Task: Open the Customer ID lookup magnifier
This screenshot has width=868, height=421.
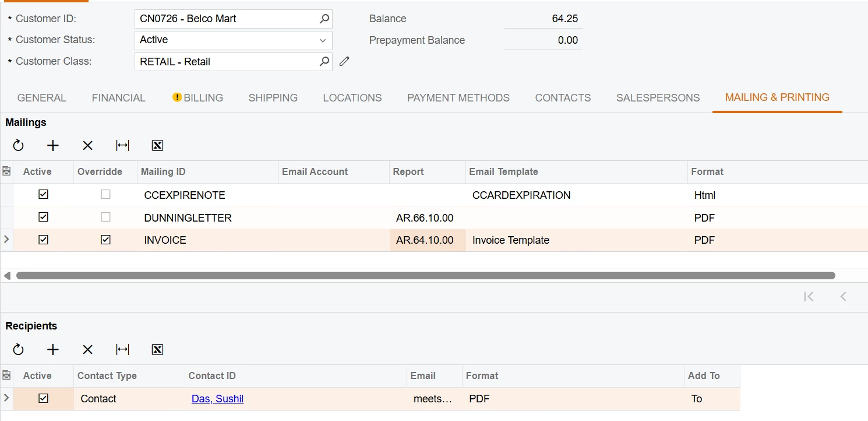Action: click(324, 19)
